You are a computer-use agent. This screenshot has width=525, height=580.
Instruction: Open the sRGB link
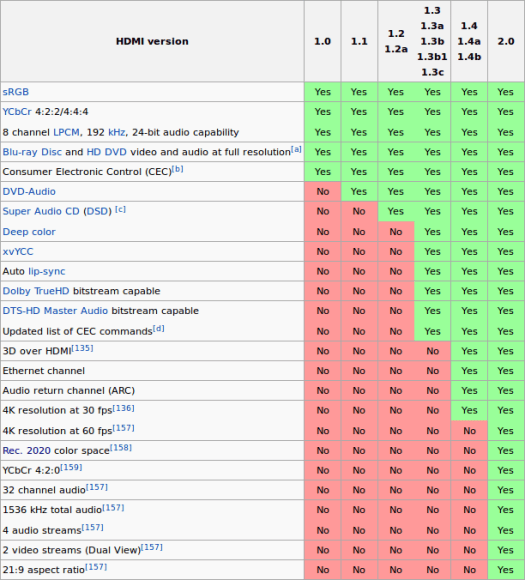[x=16, y=92]
